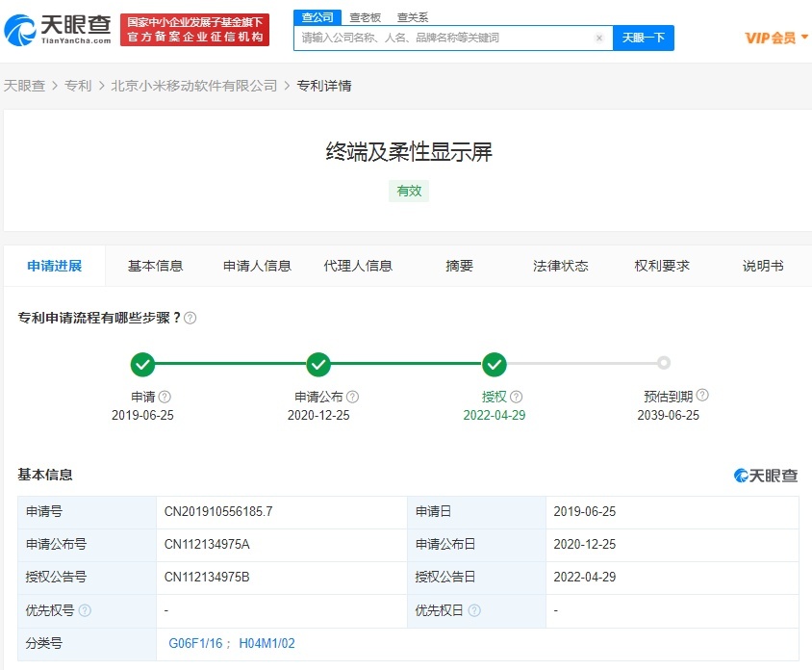Select the 预估到期 grey step marker
This screenshot has width=812, height=670.
pos(664,363)
